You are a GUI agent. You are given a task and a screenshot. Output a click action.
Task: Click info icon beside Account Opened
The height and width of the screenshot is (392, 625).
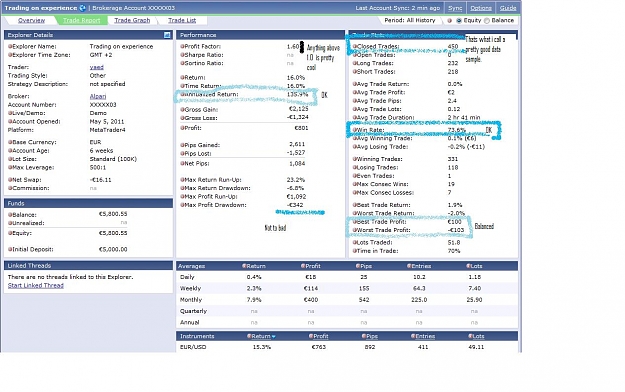pos(10,121)
